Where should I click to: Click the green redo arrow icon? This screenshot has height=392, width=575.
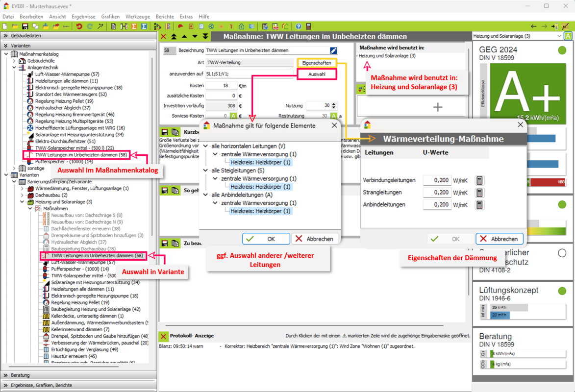click(x=90, y=26)
